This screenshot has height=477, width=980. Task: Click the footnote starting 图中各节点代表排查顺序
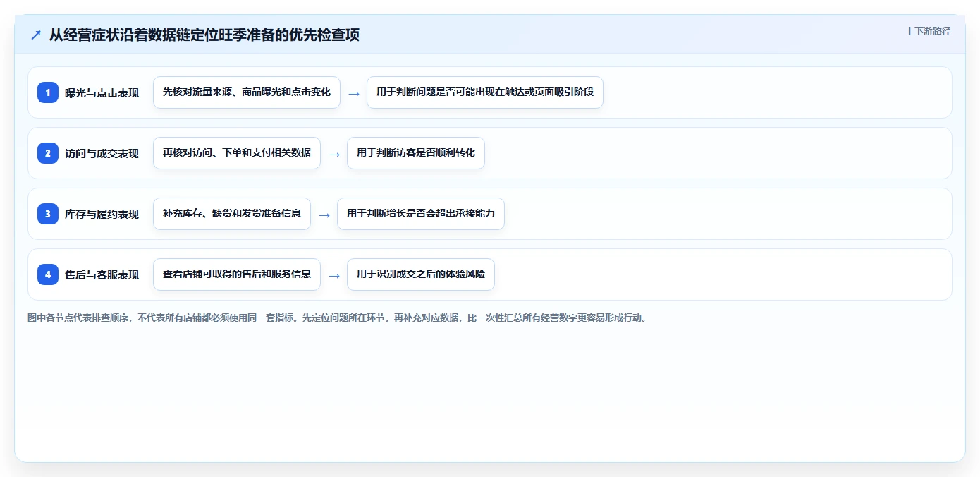tap(337, 318)
